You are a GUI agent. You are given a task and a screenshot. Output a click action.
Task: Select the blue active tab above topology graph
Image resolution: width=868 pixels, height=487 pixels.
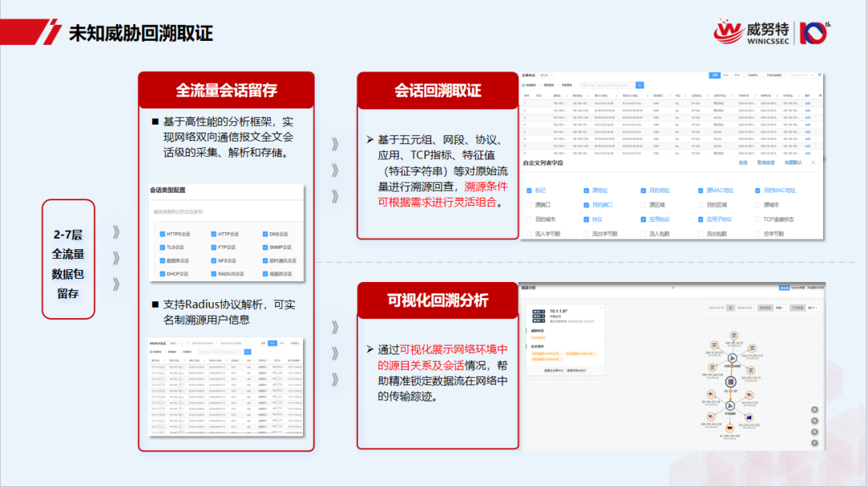784,288
